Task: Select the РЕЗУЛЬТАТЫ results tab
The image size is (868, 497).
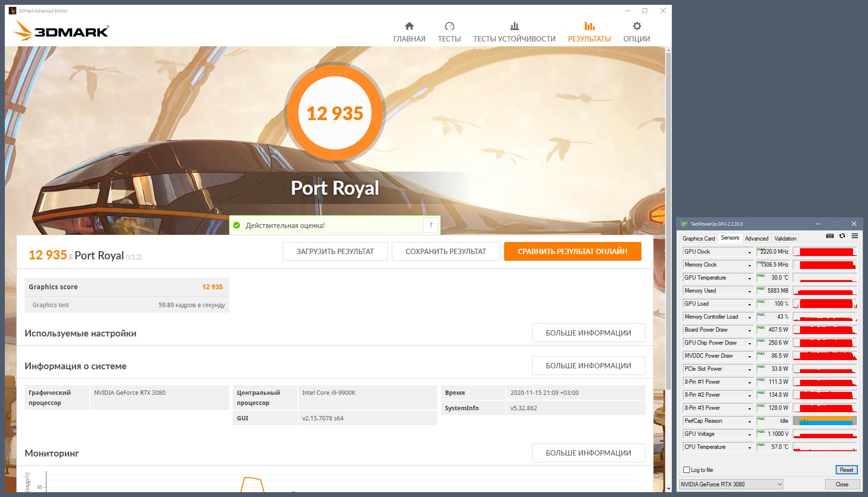Action: tap(589, 32)
